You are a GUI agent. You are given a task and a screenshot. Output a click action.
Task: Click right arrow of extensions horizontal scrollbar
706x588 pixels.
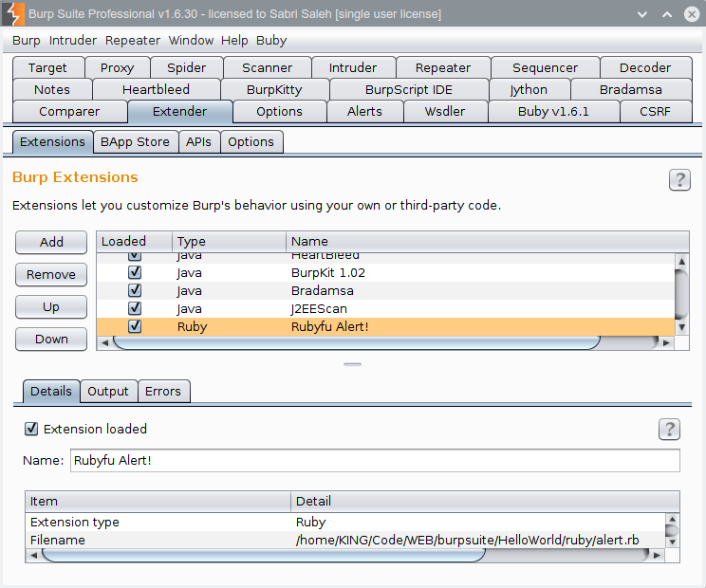click(667, 342)
